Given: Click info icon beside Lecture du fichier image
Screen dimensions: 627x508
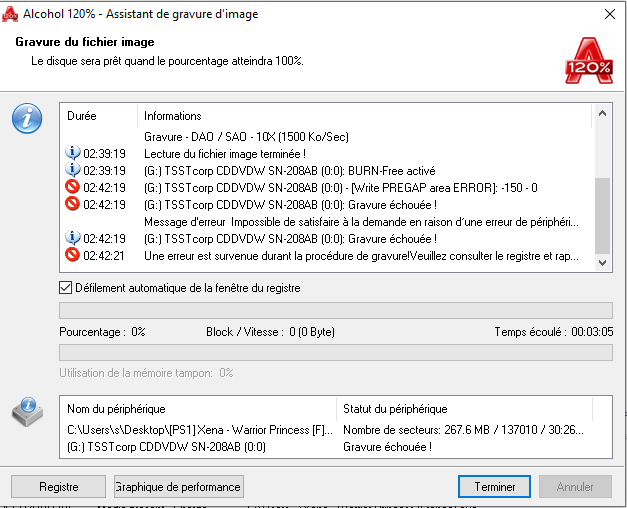Looking at the screenshot, I should click(x=72, y=153).
